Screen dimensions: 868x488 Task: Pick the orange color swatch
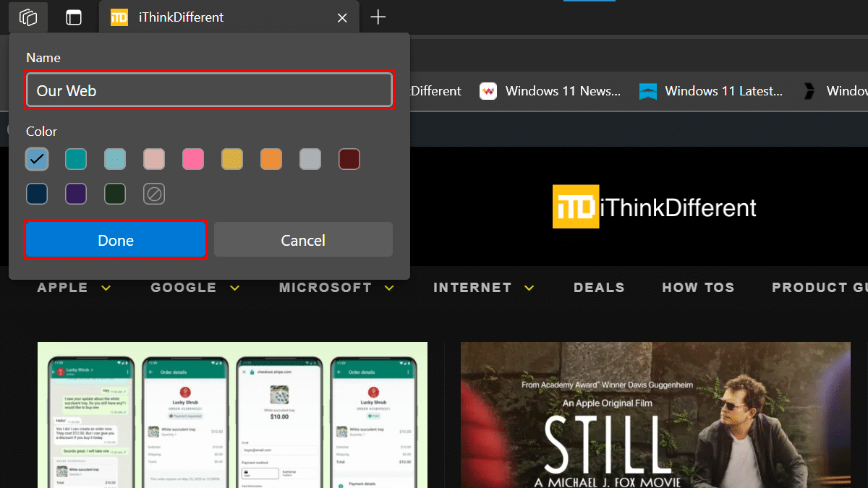pyautogui.click(x=271, y=159)
